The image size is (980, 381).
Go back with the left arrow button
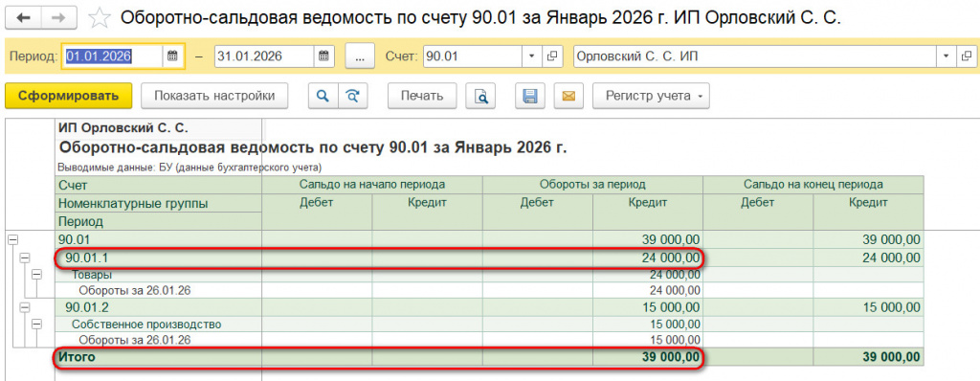click(x=23, y=18)
